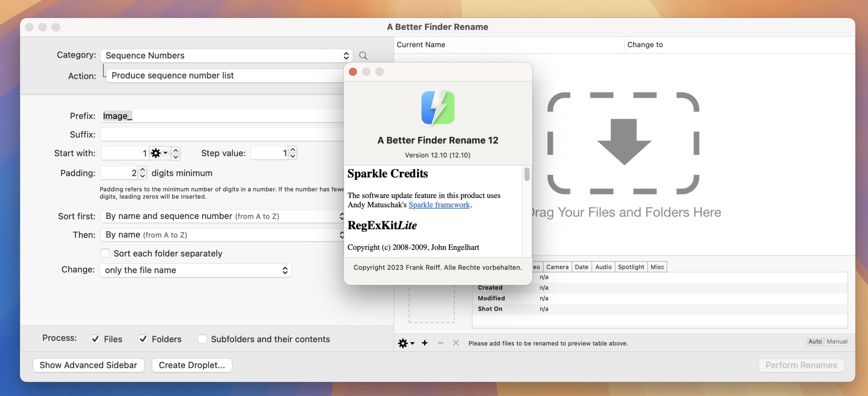Click the Copyright 2023 Frank Reiff text
This screenshot has width=868, height=396.
click(x=437, y=268)
